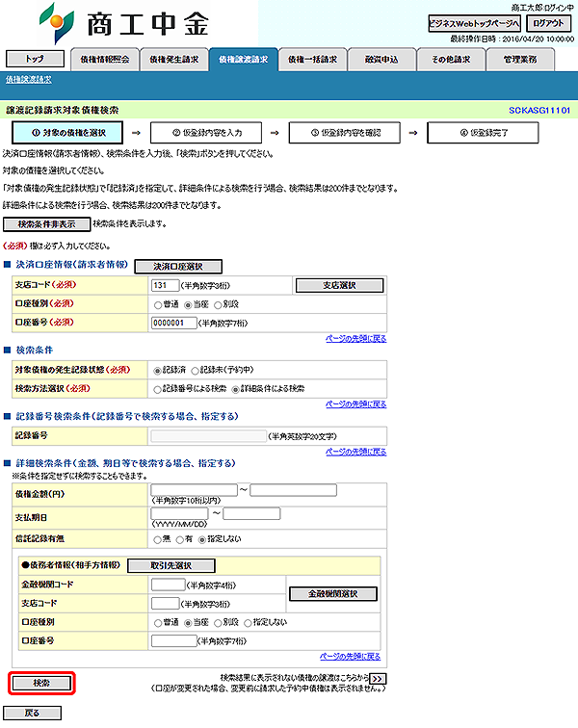Click the 決済口座選択 button

click(x=178, y=267)
